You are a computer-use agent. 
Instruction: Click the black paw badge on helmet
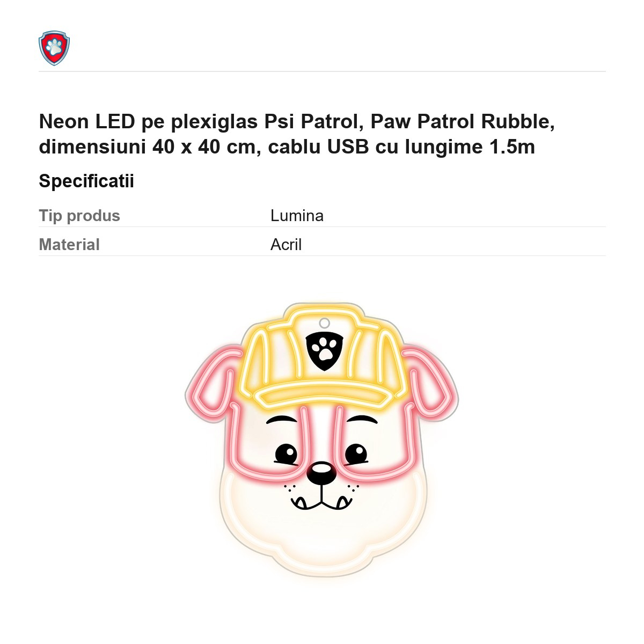point(324,351)
